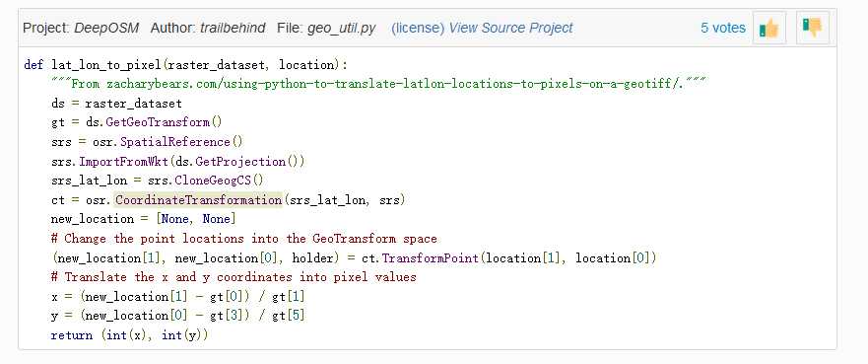
Task: Click the lat_lon_to_pixel function name
Action: click(106, 65)
